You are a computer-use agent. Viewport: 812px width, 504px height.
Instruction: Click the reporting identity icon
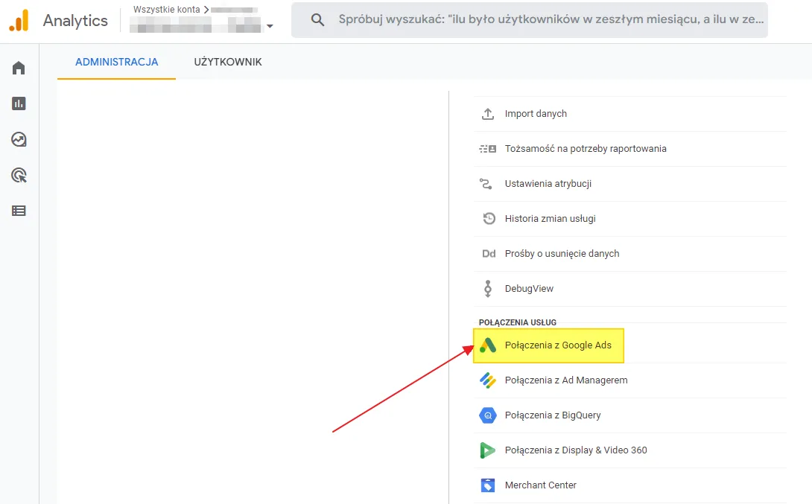(x=488, y=149)
